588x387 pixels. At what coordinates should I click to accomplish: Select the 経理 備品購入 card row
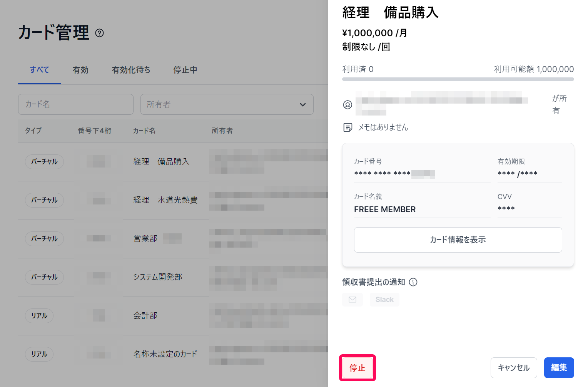pyautogui.click(x=173, y=162)
